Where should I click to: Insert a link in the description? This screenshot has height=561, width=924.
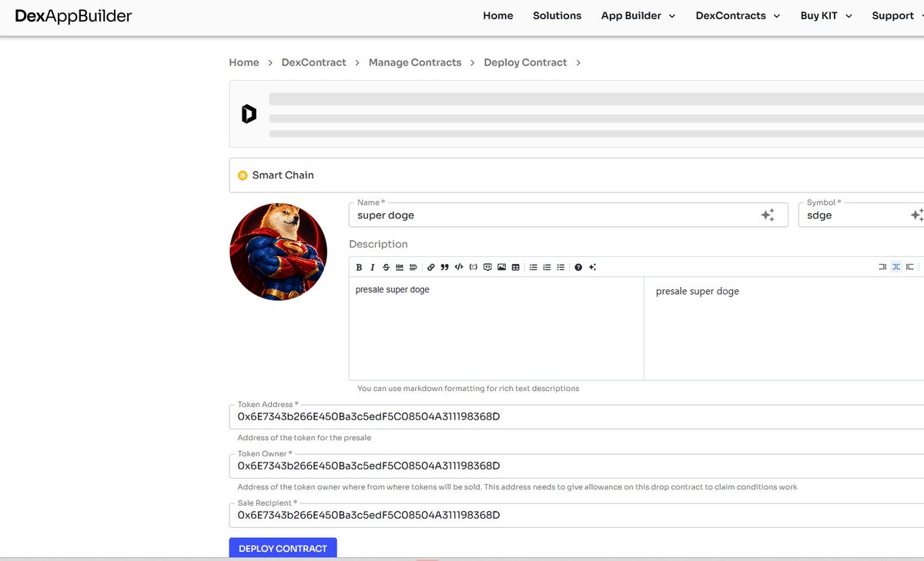click(431, 267)
